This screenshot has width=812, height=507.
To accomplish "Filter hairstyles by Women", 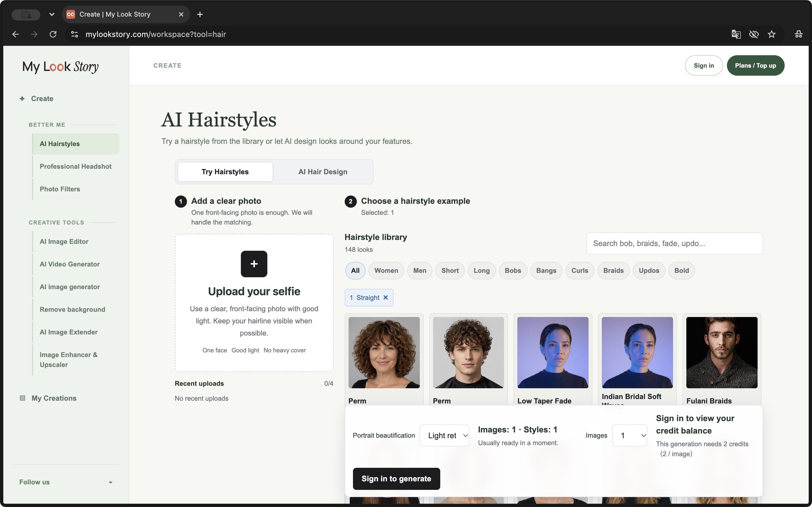I will [x=386, y=271].
